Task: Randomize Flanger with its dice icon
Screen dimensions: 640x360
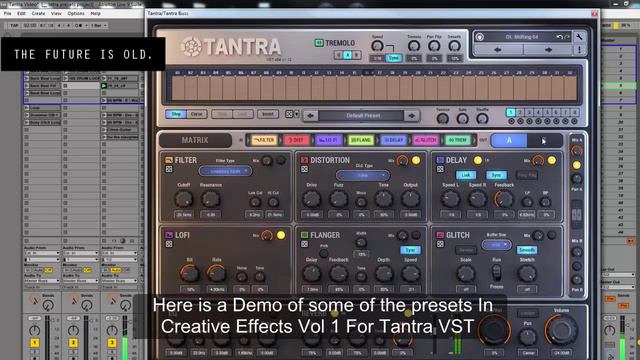Action: click(304, 244)
